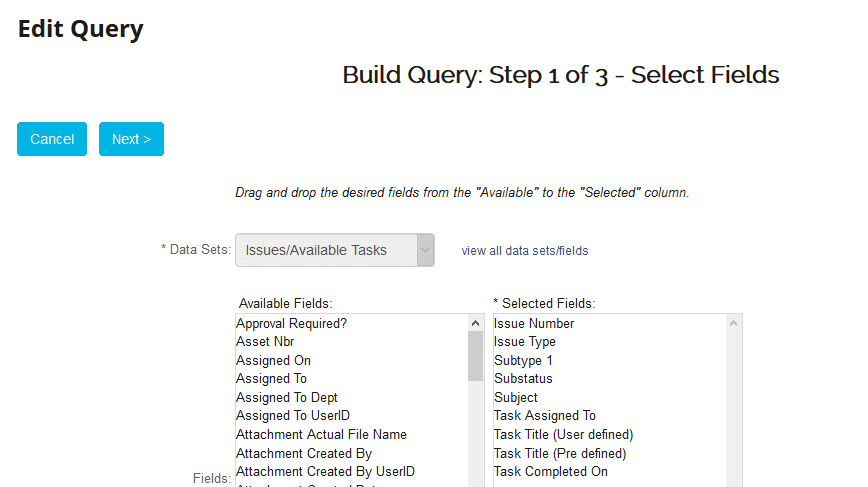Click Selected Fields scroll up arrow
This screenshot has width=868, height=487.
[733, 323]
